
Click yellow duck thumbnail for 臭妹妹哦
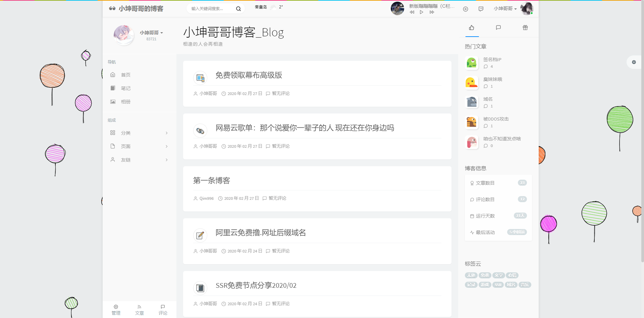(472, 83)
